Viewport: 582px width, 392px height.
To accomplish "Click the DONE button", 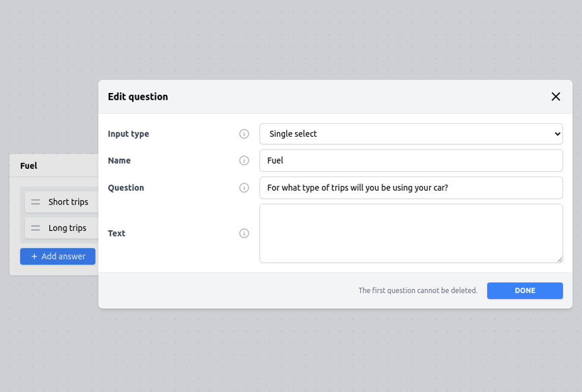I will 525,291.
